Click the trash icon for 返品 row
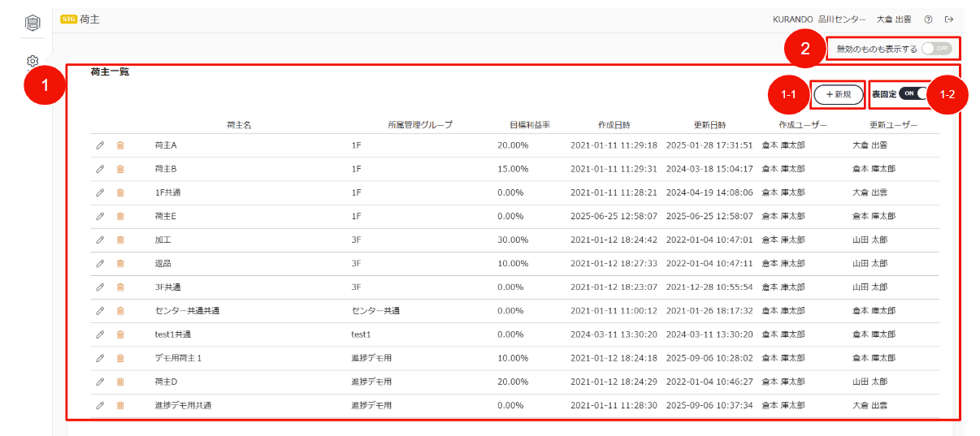Viewport: 980px width, 436px height. 120,263
